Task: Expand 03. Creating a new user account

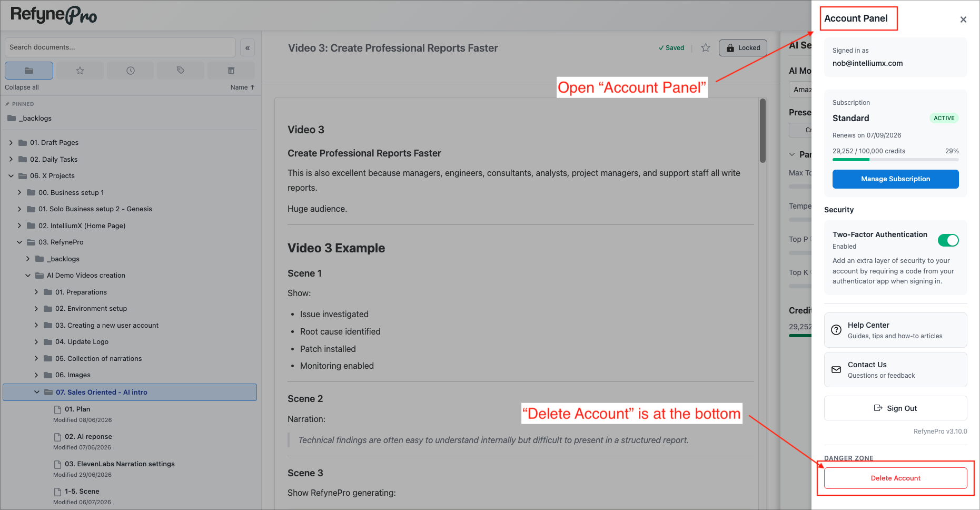Action: (36, 326)
